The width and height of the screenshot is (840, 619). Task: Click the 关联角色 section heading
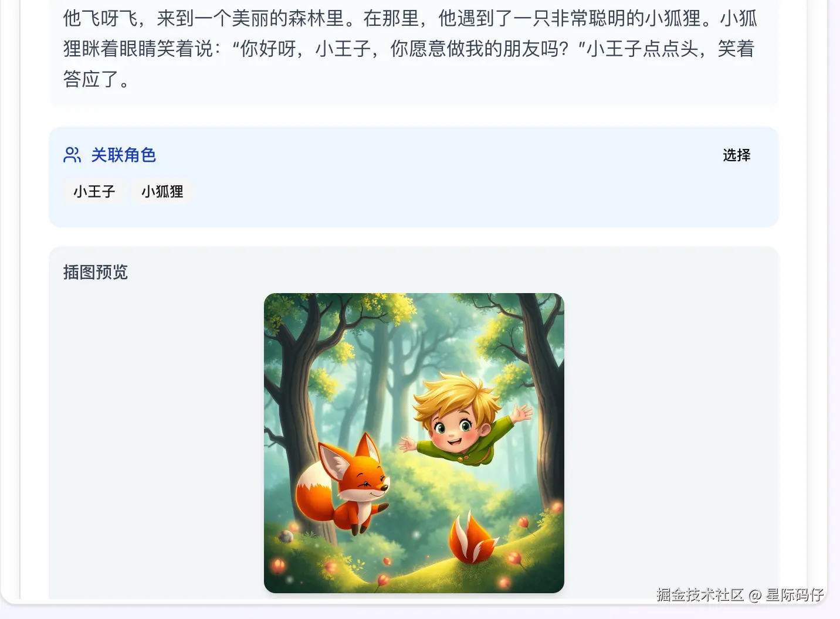[x=123, y=155]
